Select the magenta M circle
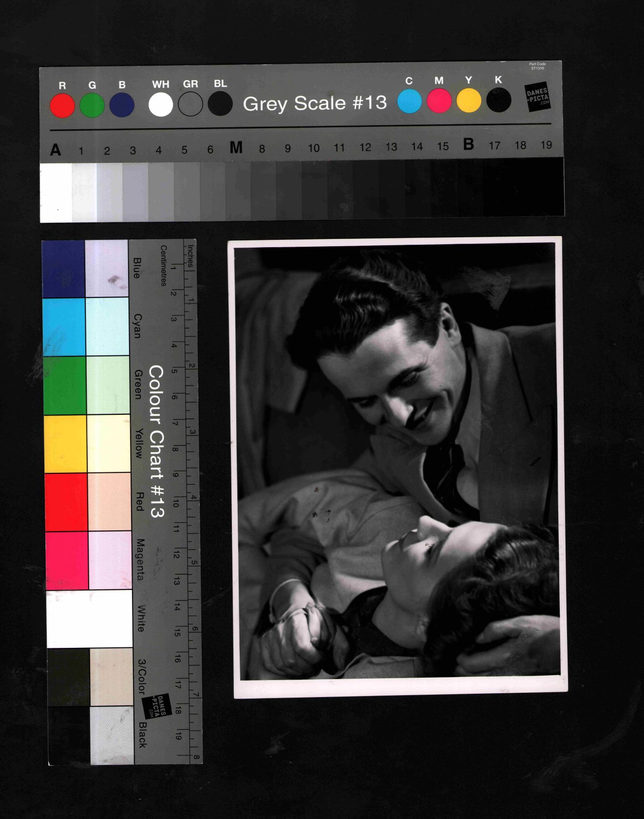644x819 pixels. tap(439, 100)
